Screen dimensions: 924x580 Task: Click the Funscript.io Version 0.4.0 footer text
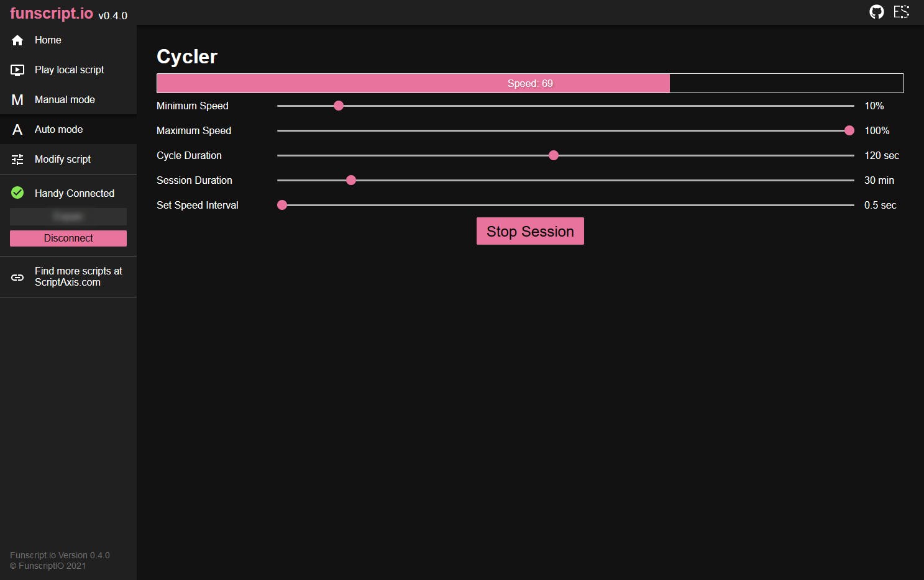60,555
